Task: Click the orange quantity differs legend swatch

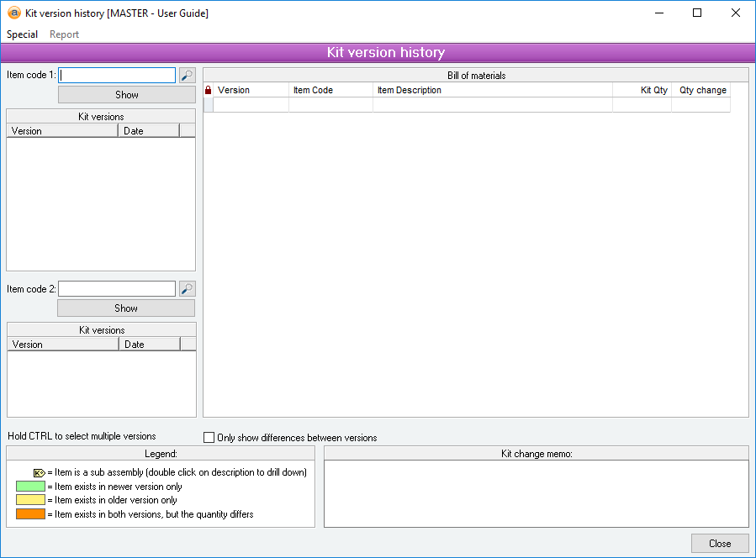Action: point(30,513)
